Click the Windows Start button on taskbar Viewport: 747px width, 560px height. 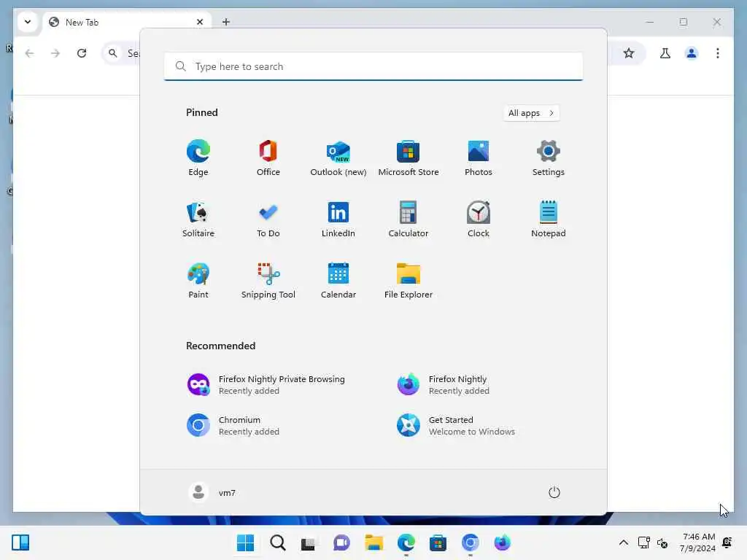[x=245, y=542]
